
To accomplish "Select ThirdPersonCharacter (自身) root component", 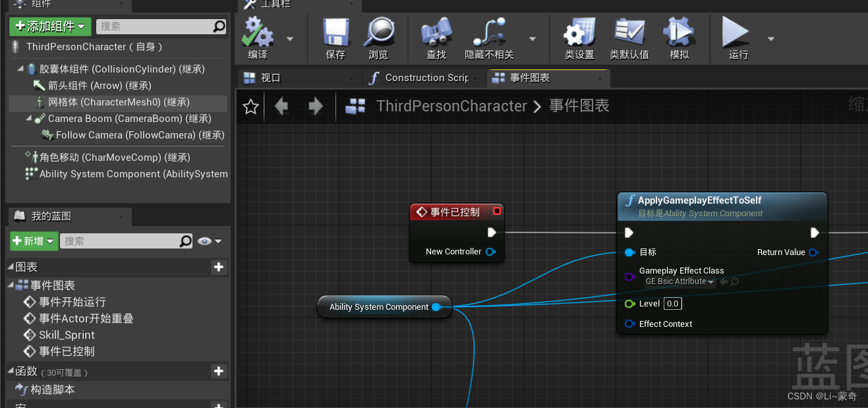I will tap(94, 47).
